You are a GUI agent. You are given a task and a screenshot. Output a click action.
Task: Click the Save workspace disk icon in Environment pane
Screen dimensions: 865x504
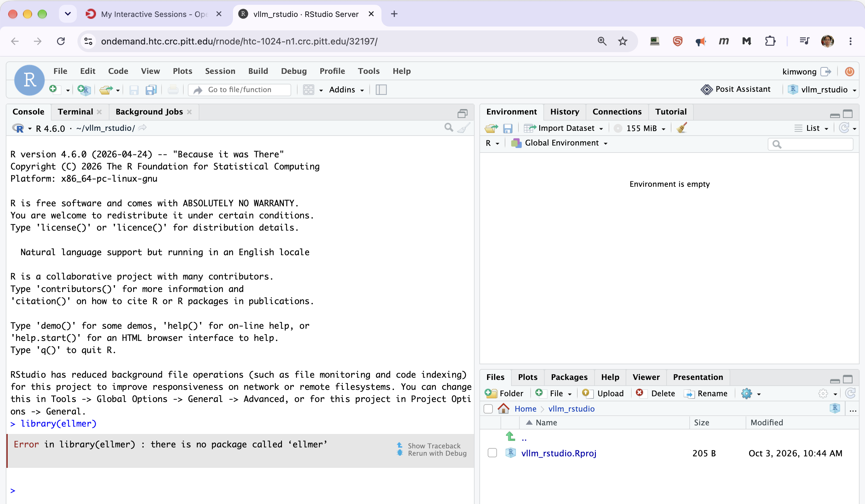tap(508, 128)
